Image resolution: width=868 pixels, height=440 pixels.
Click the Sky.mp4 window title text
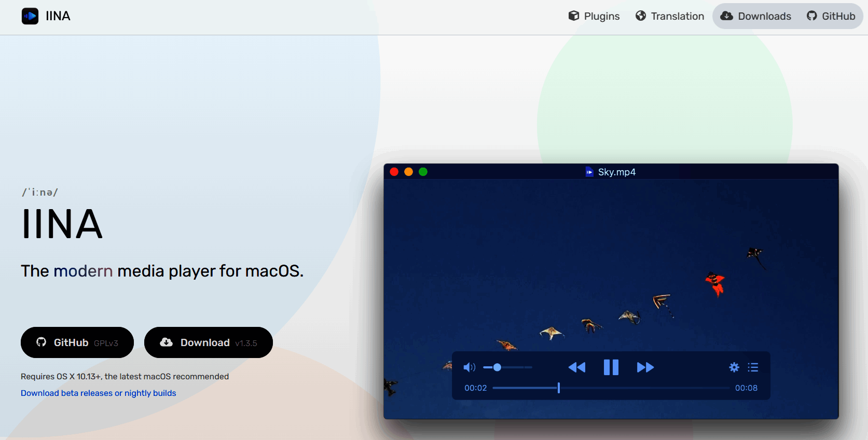[x=617, y=172]
